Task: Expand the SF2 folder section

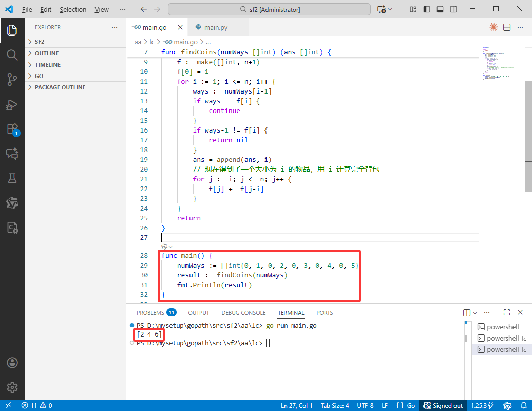Action: pyautogui.click(x=75, y=42)
